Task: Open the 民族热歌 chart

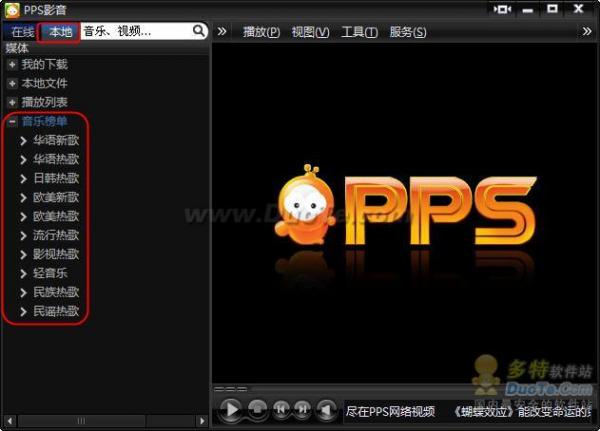Action: [56, 292]
